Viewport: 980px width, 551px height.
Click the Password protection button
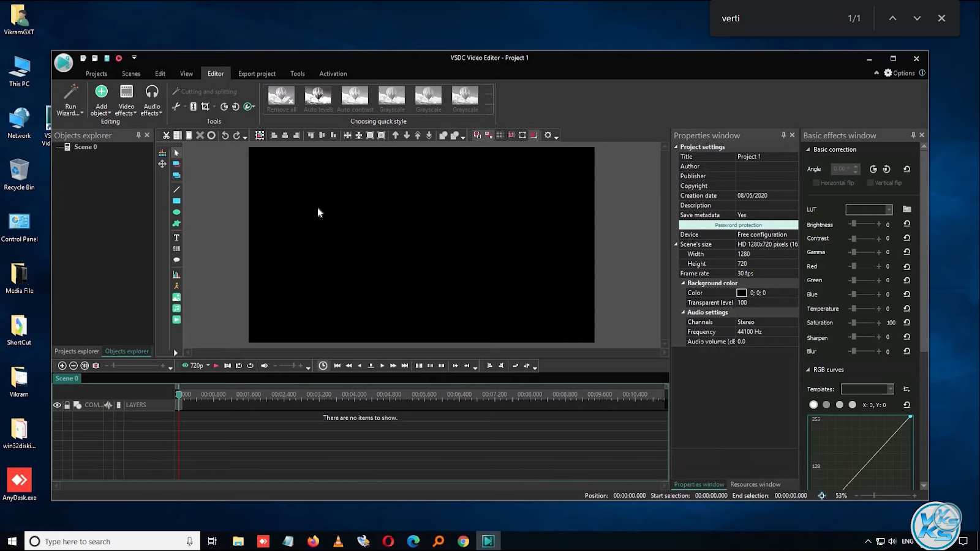tap(738, 225)
